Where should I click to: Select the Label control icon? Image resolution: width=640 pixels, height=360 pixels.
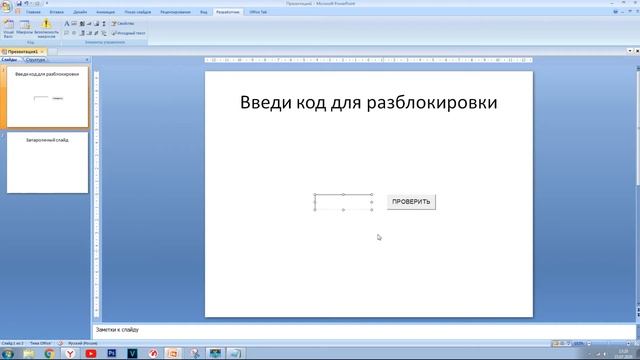[x=67, y=24]
